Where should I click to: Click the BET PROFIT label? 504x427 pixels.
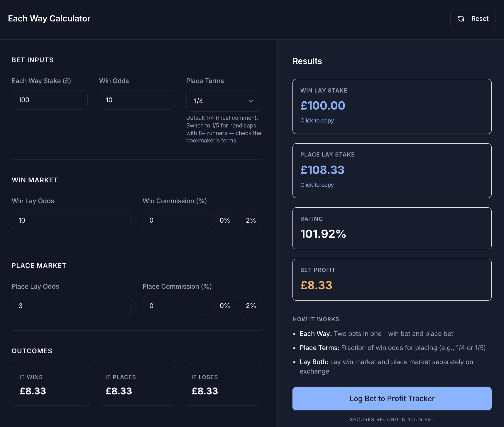click(318, 270)
